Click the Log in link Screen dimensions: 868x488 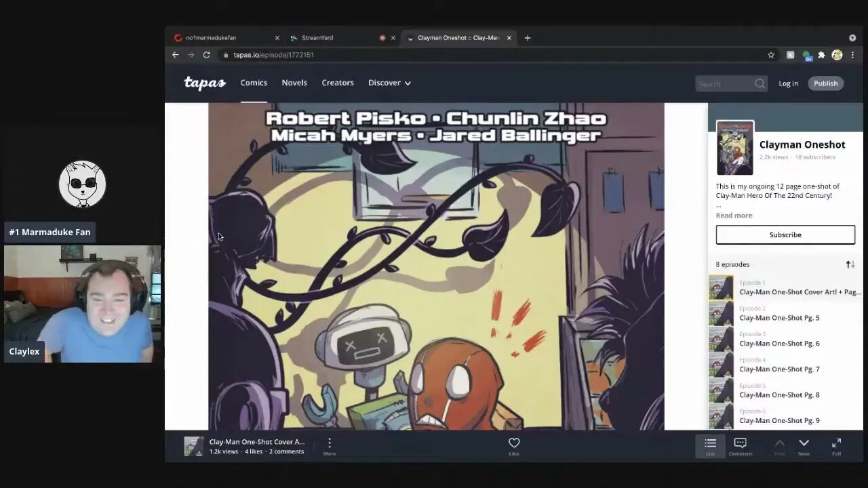(788, 83)
